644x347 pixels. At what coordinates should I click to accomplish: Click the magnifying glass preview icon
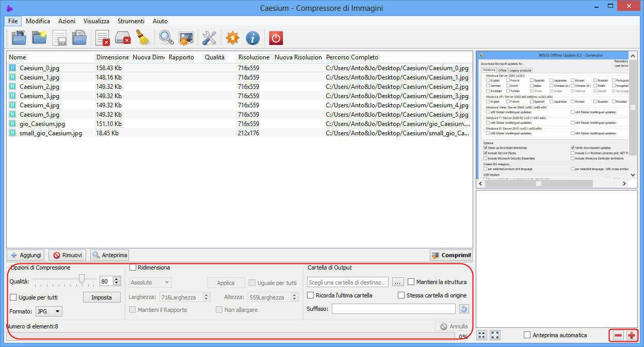[x=166, y=38]
